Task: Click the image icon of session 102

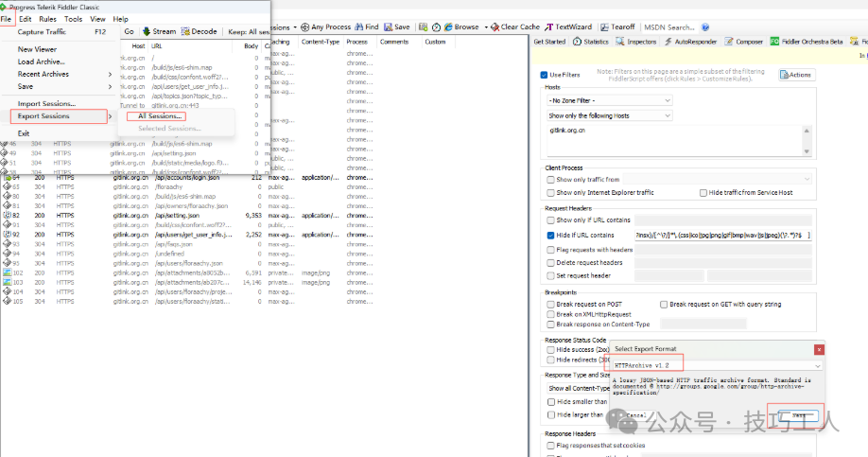Action: click(8, 272)
